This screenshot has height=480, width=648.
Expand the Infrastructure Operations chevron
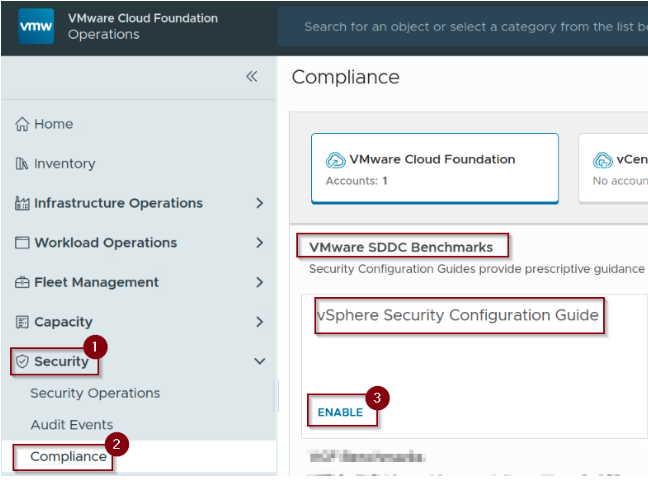(260, 203)
